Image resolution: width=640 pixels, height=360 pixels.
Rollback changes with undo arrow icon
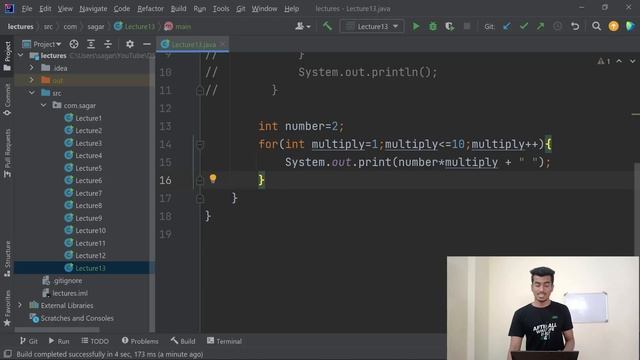(575, 27)
